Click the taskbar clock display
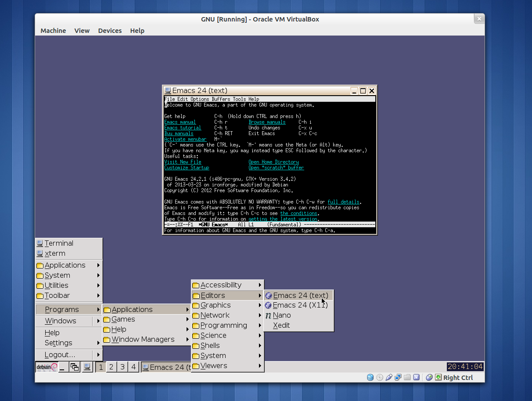532x401 pixels. 465,367
